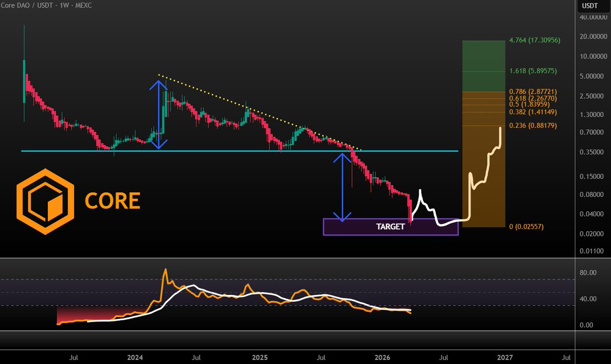Screen dimensions: 611x364
Task: Click the 0.35000 price on the right scale
Action: point(591,151)
